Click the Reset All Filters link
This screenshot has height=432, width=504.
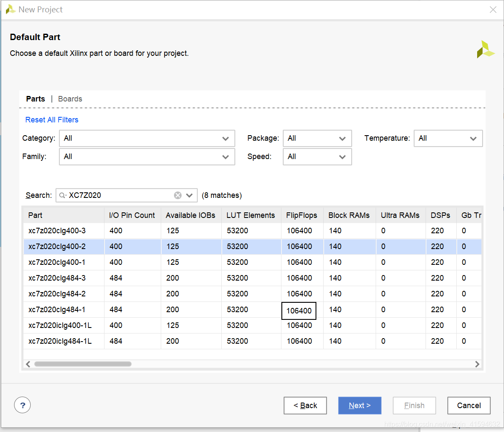[52, 119]
